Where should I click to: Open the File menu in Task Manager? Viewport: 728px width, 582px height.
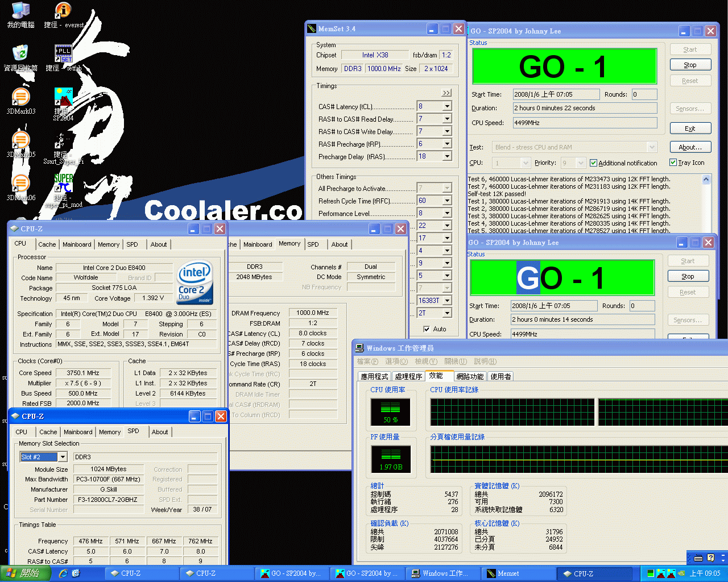click(x=367, y=361)
